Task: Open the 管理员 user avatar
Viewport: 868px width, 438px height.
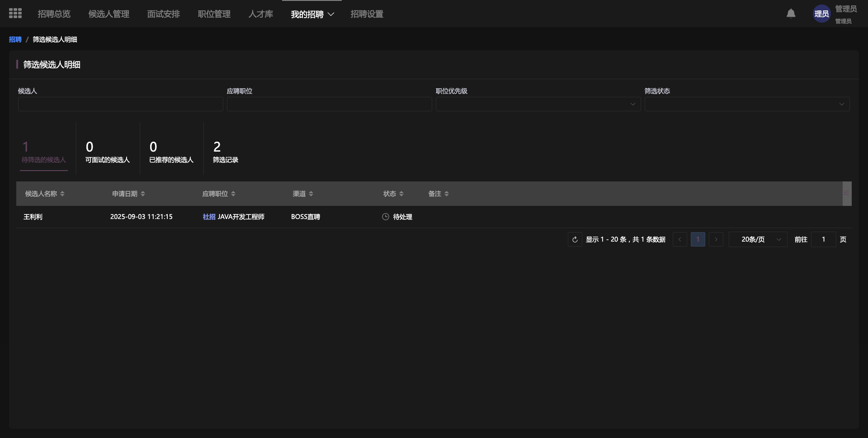Action: [821, 14]
